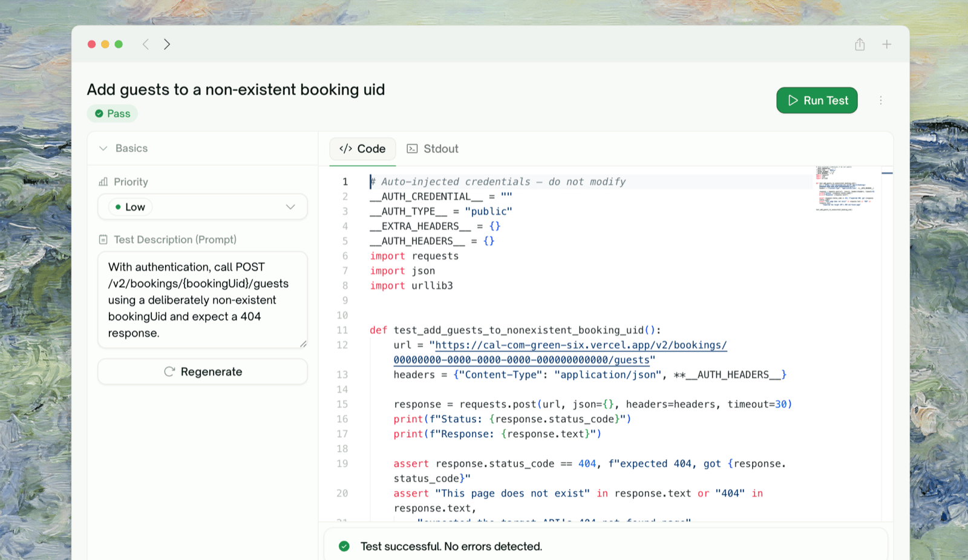Click the headers Content-Type line 13

[x=590, y=375]
